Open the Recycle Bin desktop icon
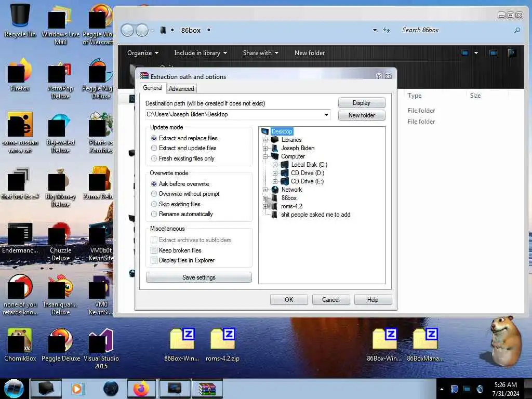 (x=20, y=20)
